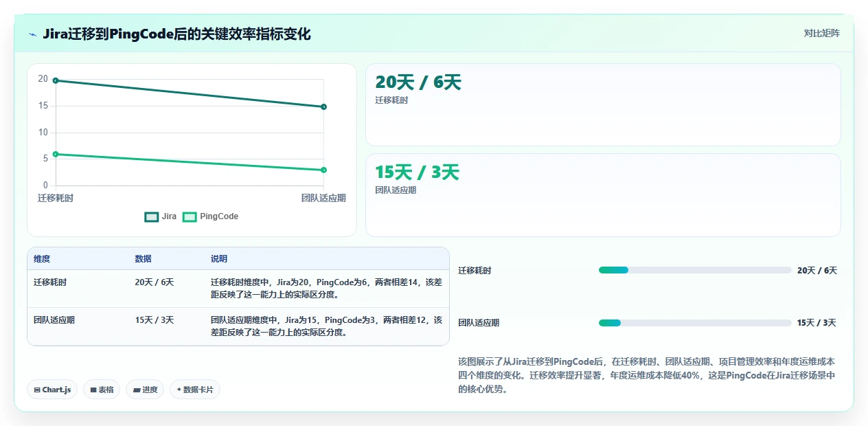Click the 团队适应期 progress bar
The image size is (868, 426).
695,323
